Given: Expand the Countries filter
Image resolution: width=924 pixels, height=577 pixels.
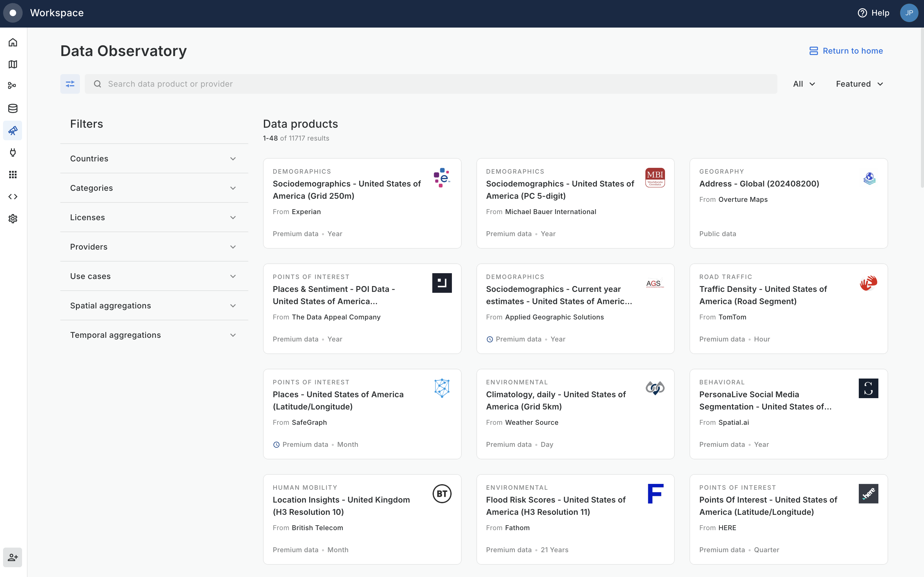Looking at the screenshot, I should (x=154, y=159).
